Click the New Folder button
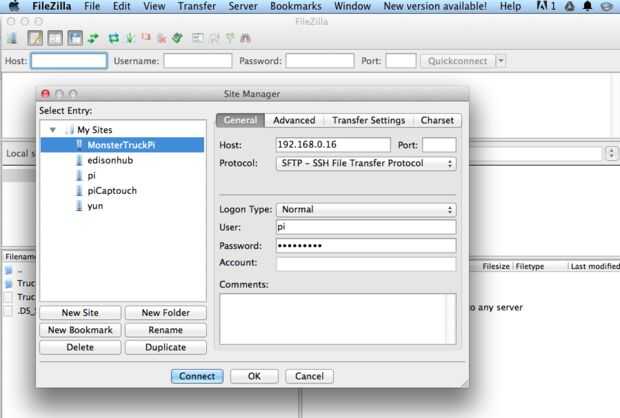 tap(166, 312)
